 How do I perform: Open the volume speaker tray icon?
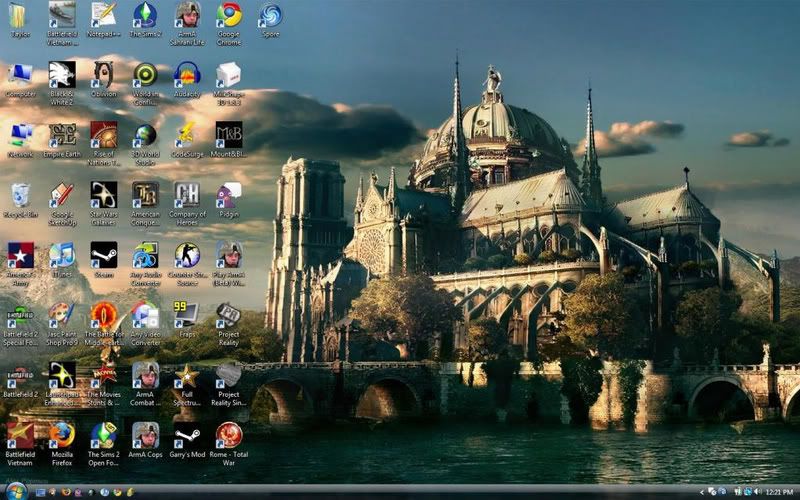coord(758,492)
